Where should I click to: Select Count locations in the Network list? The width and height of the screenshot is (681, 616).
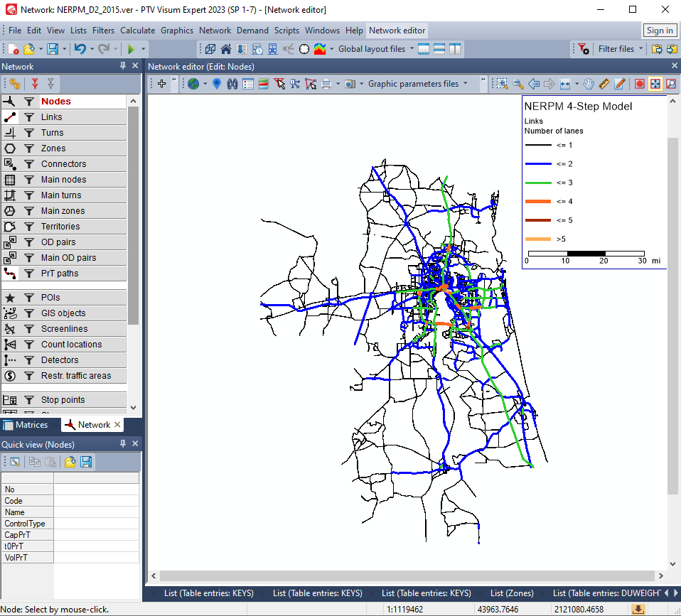click(71, 345)
